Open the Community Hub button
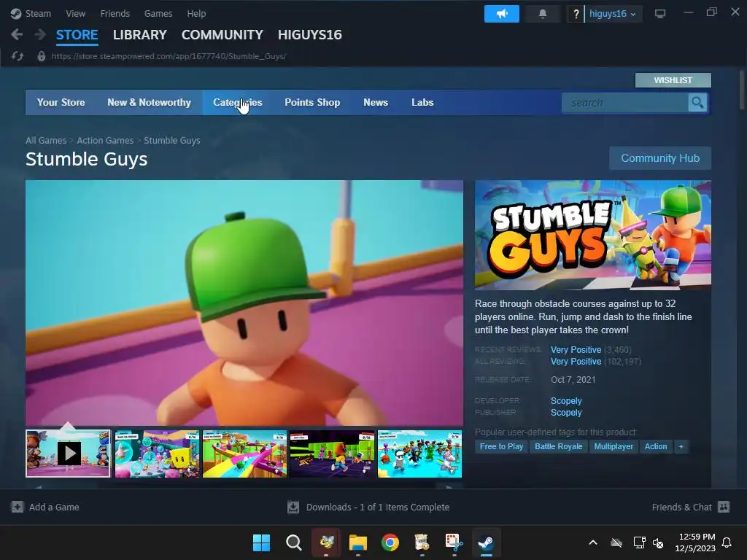Screen dimensions: 747x560 660,158
